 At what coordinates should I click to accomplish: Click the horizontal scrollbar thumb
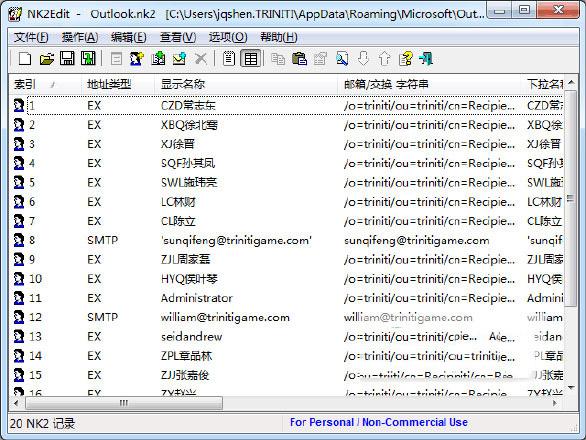[x=124, y=403]
